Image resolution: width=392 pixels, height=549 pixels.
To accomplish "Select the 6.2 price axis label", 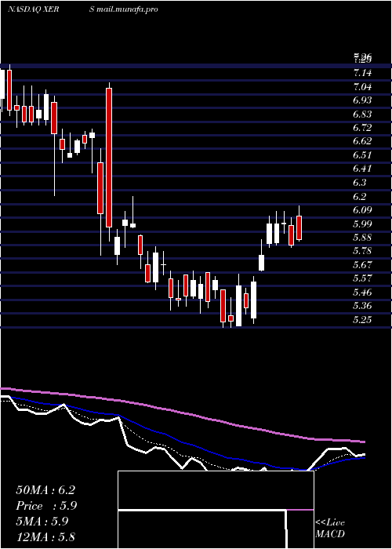I will point(360,196).
